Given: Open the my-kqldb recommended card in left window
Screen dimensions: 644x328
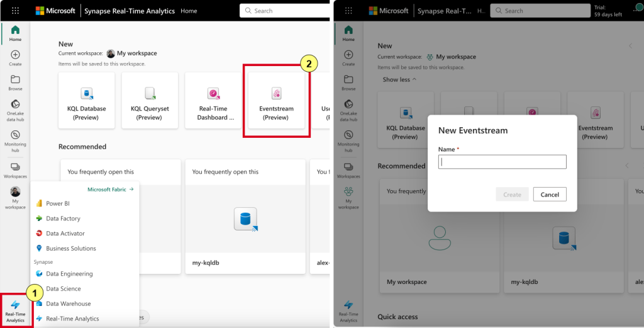Looking at the screenshot, I should coord(245,217).
